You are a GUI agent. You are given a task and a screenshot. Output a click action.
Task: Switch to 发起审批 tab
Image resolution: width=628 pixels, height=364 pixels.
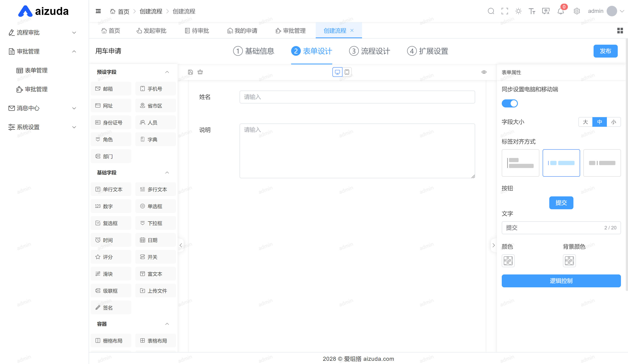click(x=152, y=31)
